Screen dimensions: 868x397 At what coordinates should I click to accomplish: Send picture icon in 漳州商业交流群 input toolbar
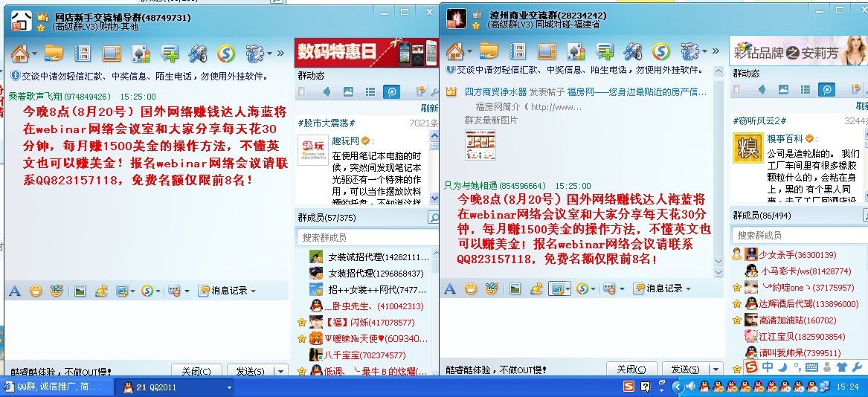515,288
